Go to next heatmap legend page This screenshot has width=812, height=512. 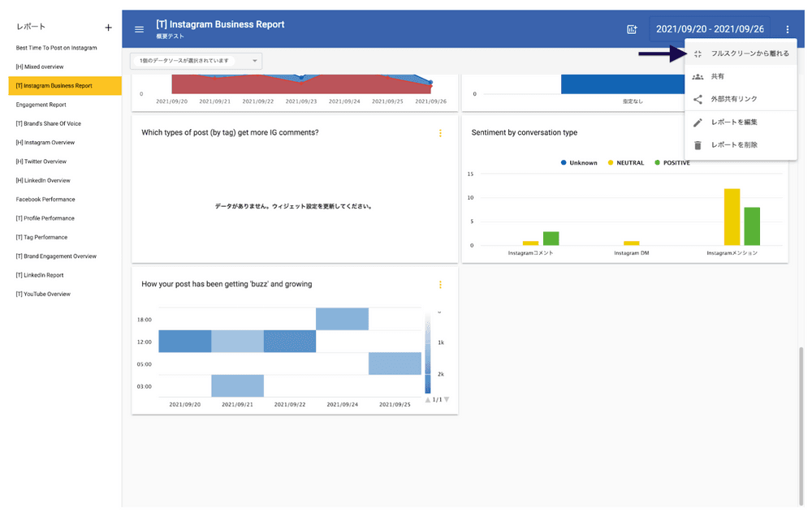[x=447, y=399]
